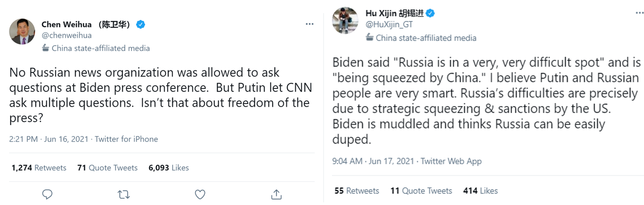Open the @HuXijin_GT handle link
644x205 pixels.
389,24
